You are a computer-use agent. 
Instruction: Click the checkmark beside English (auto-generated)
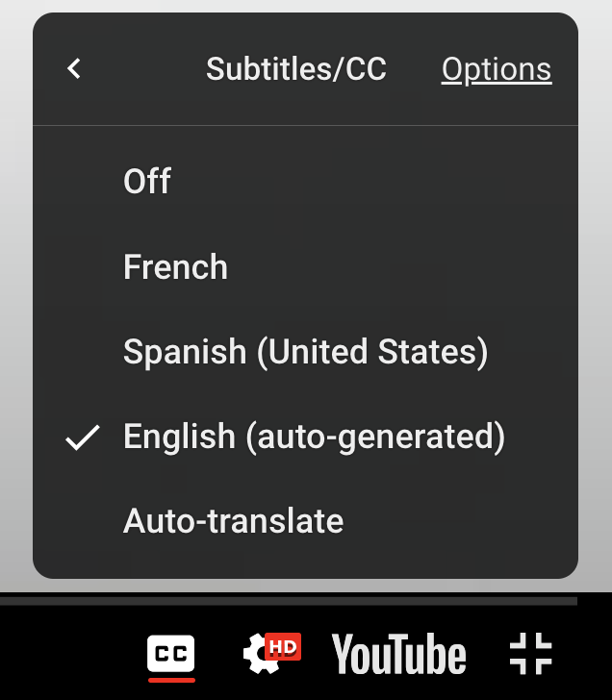pyautogui.click(x=83, y=437)
